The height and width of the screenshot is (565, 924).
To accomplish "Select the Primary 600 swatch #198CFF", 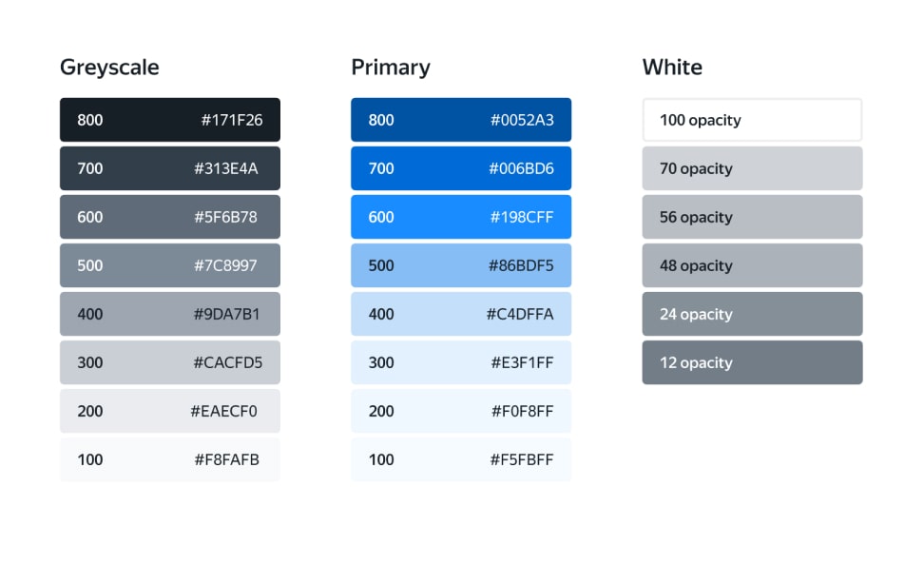I will 461,217.
